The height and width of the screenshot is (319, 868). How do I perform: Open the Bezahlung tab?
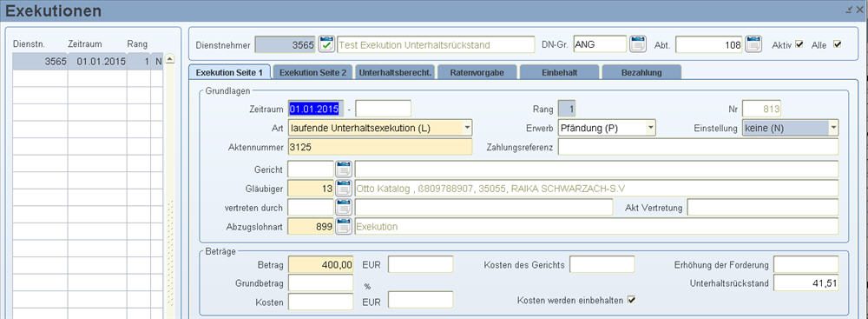pos(641,73)
